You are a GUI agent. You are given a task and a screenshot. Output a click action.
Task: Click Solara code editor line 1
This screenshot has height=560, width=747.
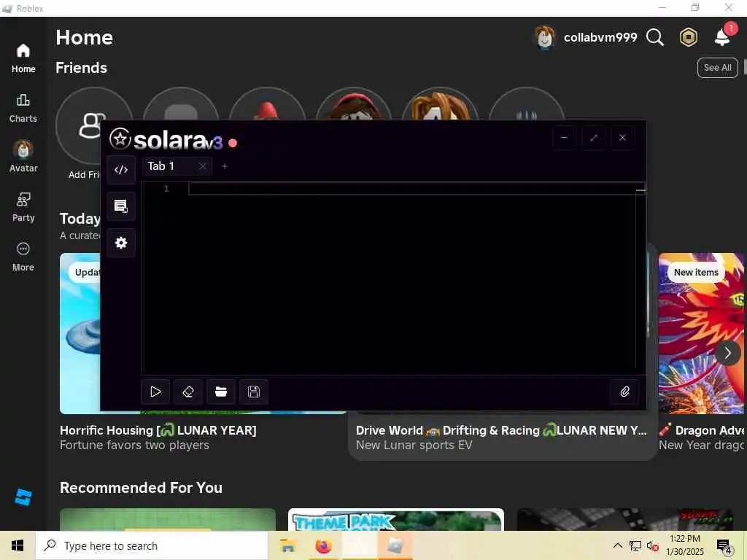tap(412, 189)
